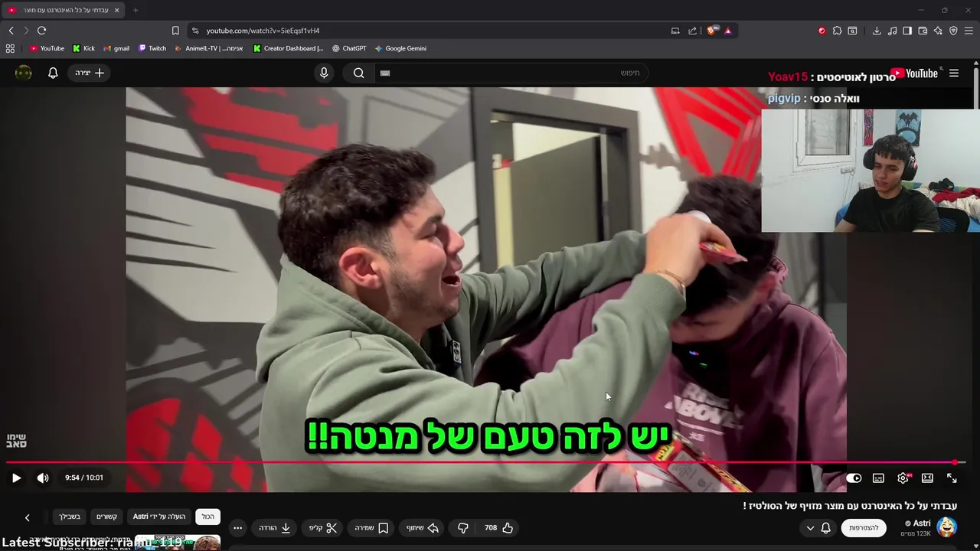The image size is (980, 551).
Task: Open Leo AI sparkle icon
Action: point(938,31)
